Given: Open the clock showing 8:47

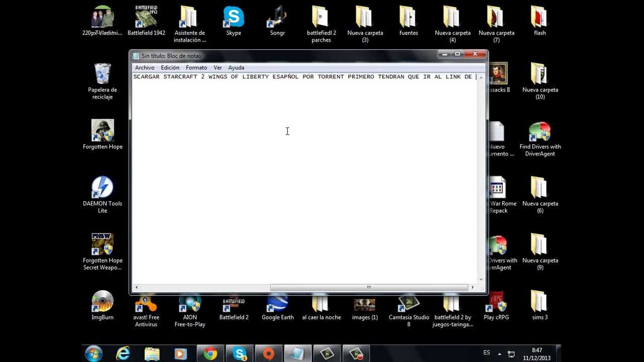Looking at the screenshot, I should point(537,353).
